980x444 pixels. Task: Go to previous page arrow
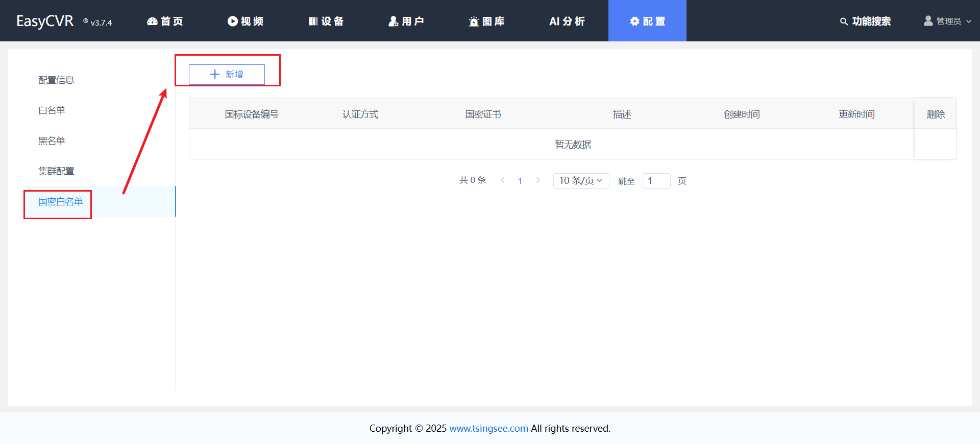pyautogui.click(x=503, y=180)
